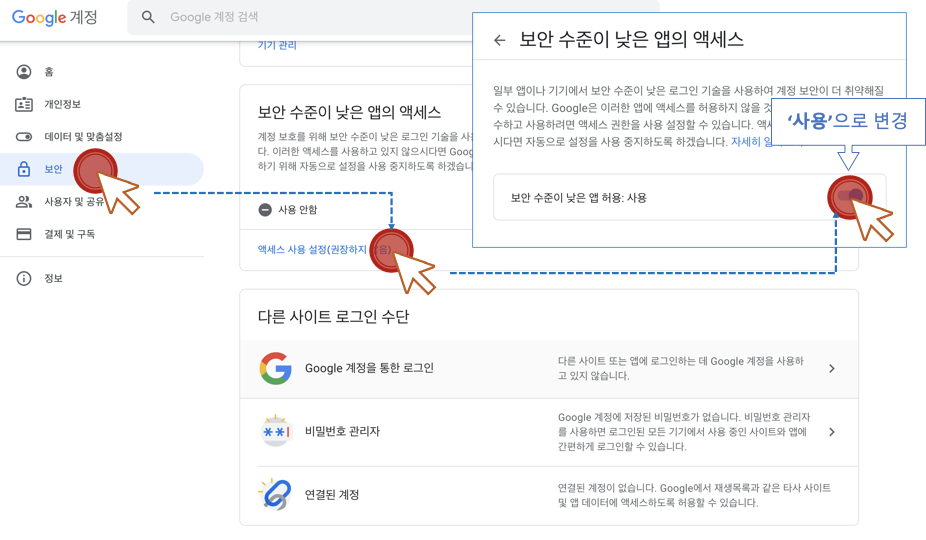Expand chevron for 비밀번호 관리자
The width and height of the screenshot is (926, 540).
click(832, 432)
